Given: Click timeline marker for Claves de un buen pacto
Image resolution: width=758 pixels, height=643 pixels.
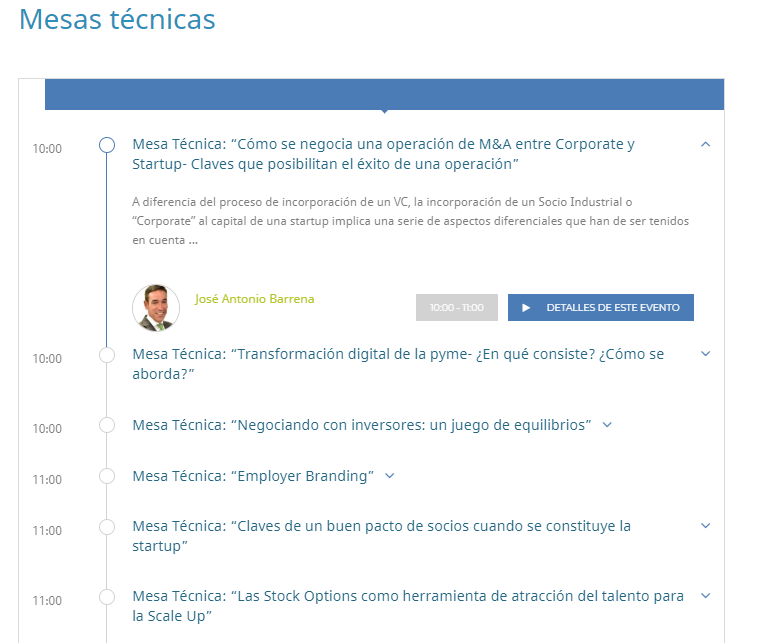Looking at the screenshot, I should (x=107, y=526).
